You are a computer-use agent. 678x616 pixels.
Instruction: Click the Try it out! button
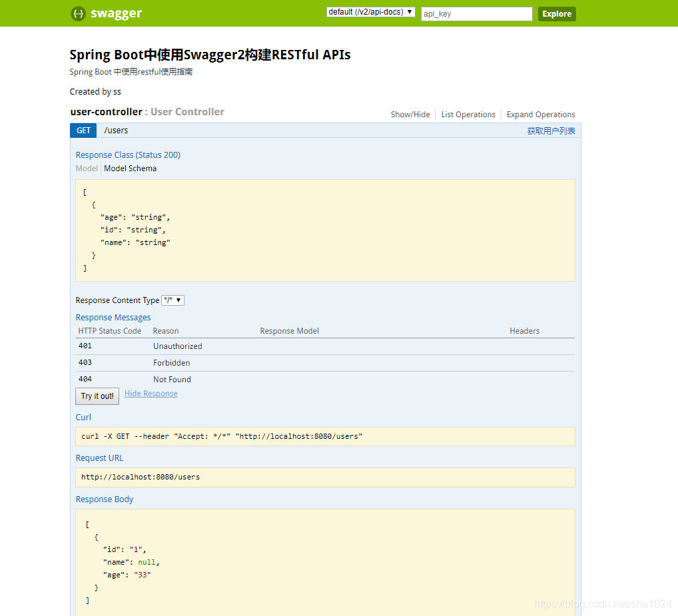click(x=97, y=396)
